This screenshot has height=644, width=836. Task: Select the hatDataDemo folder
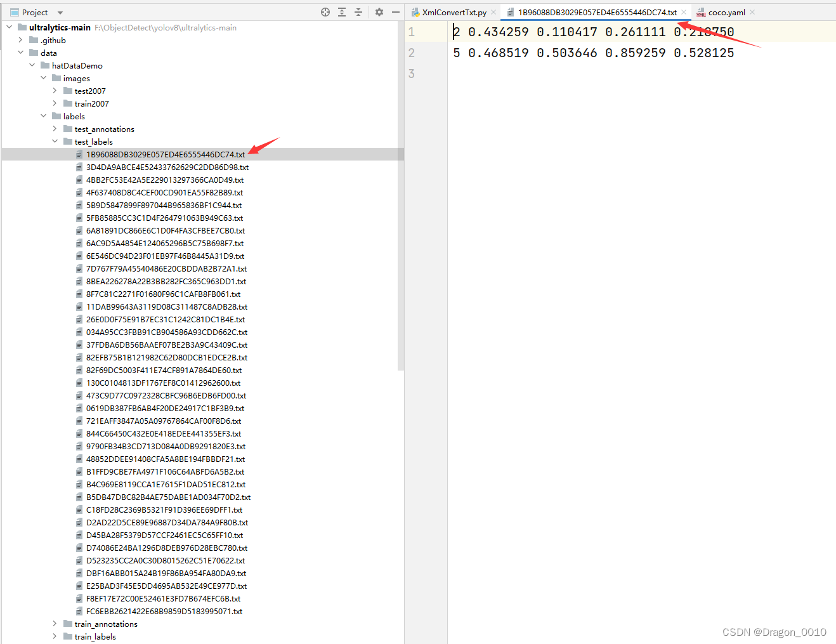[77, 65]
